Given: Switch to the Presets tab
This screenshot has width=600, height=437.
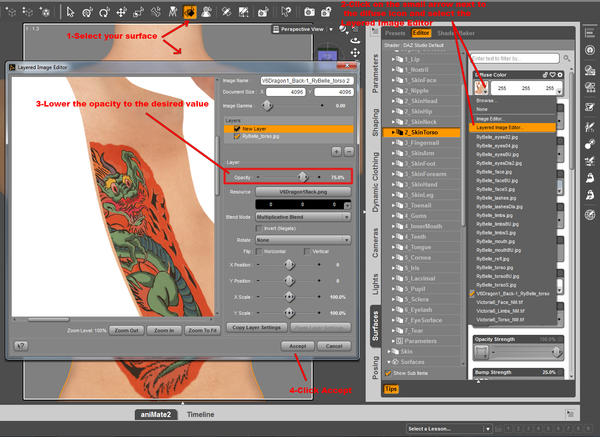Looking at the screenshot, I should pos(395,33).
